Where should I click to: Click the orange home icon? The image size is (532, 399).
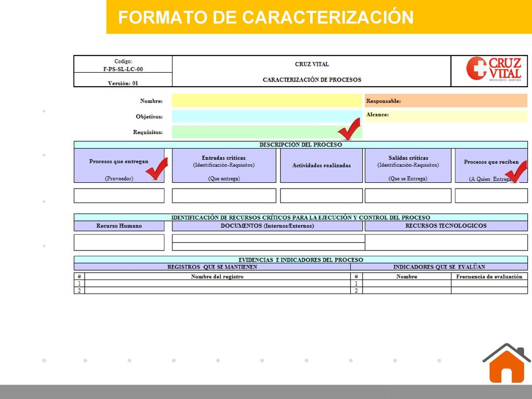click(506, 363)
